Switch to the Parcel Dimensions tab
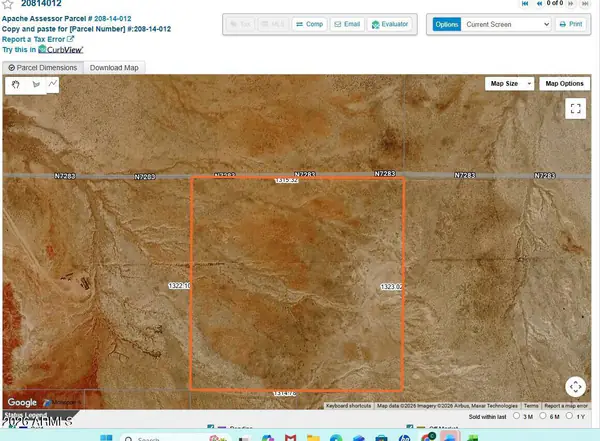Image resolution: width=600 pixels, height=441 pixels. coord(43,68)
